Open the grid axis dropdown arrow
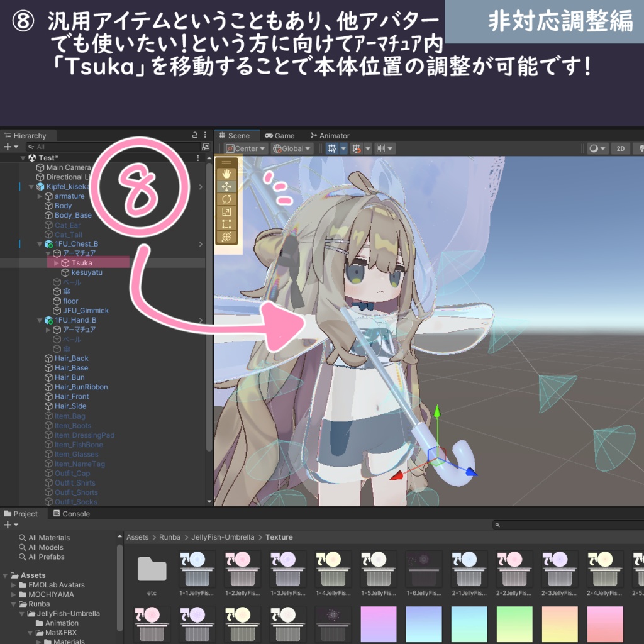644x644 pixels. pyautogui.click(x=343, y=148)
